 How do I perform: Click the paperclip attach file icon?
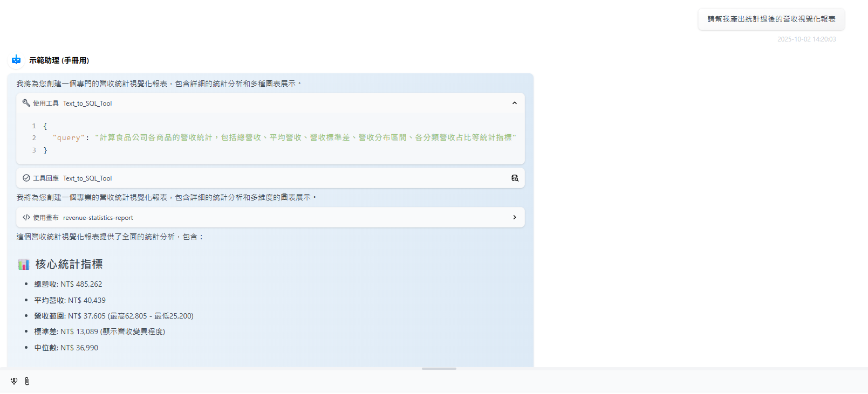coord(27,381)
